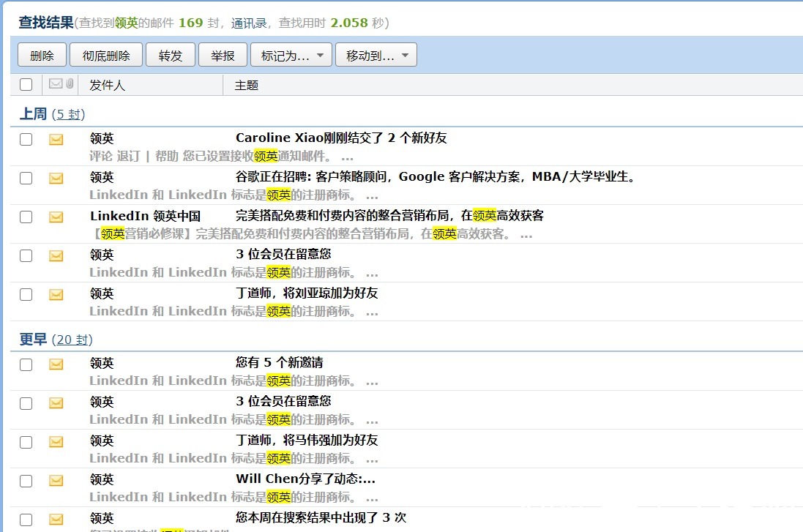Click the 彻底删除 button
This screenshot has height=532, width=803.
(x=106, y=55)
